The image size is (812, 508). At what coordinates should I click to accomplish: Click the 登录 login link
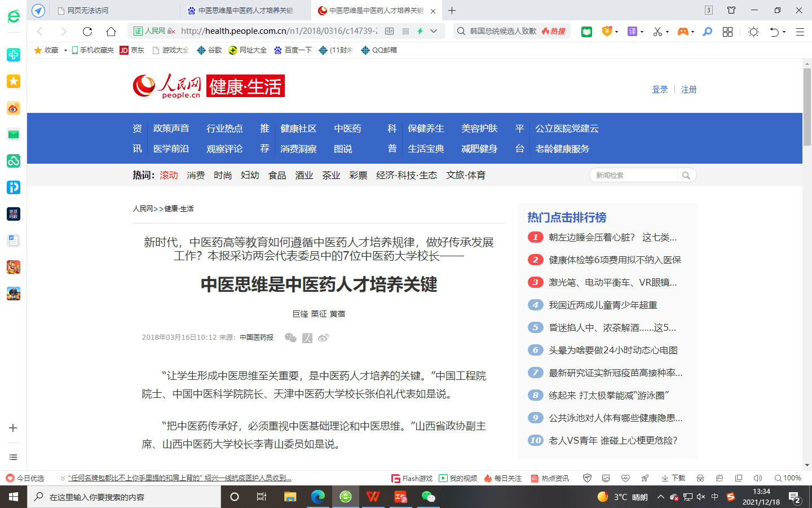coord(660,89)
